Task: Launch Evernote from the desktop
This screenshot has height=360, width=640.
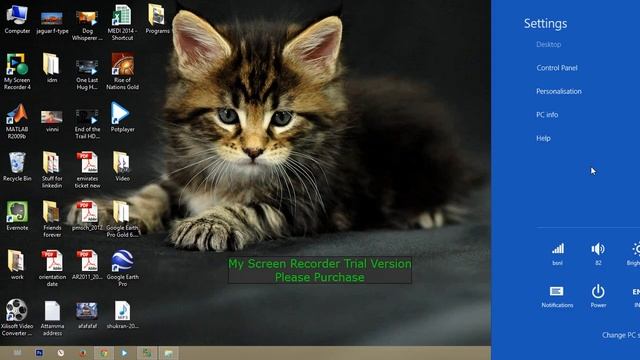Action: pyautogui.click(x=17, y=216)
